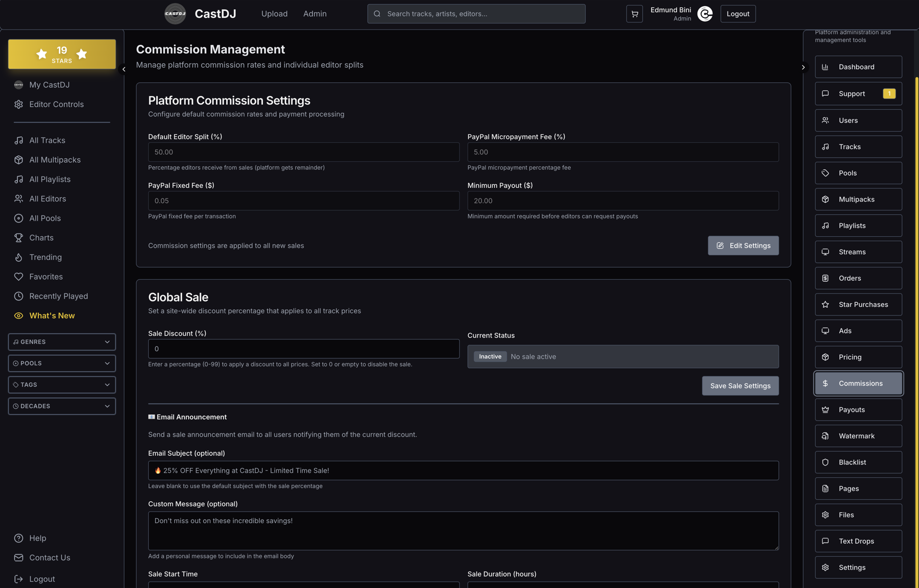The image size is (919, 588).
Task: Click the Charts icon in sidebar
Action: point(18,237)
